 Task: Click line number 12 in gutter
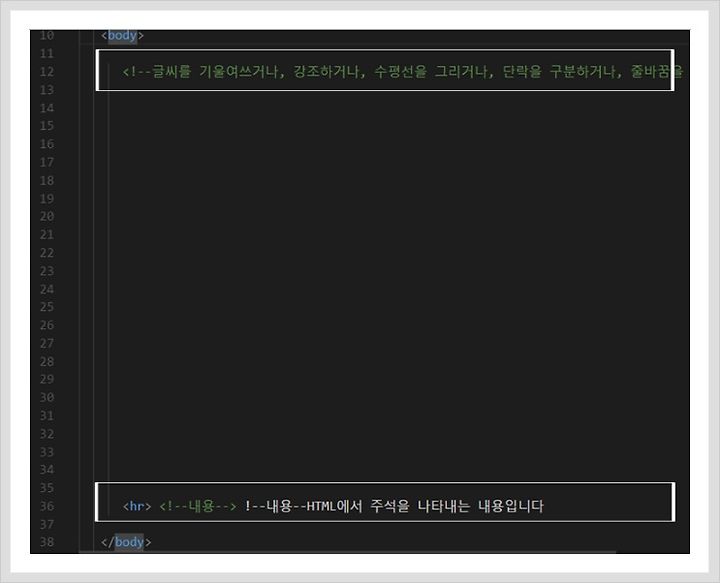click(47, 72)
